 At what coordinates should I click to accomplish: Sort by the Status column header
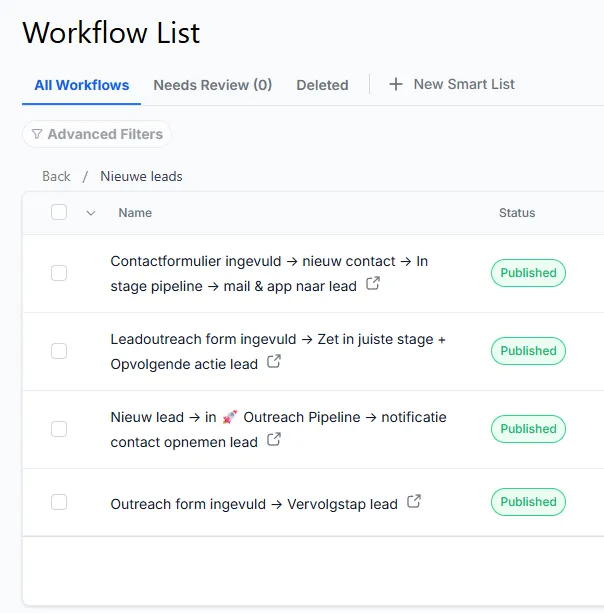pos(517,212)
